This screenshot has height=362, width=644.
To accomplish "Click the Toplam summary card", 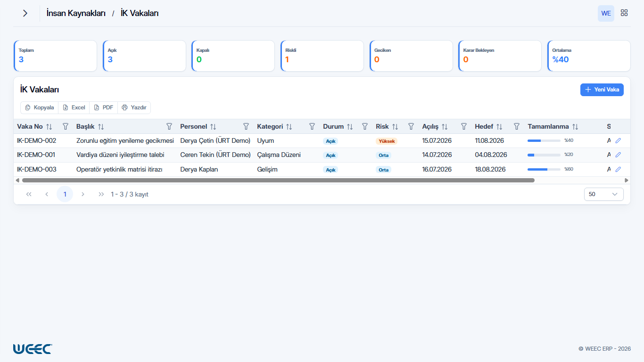I will 55,56.
